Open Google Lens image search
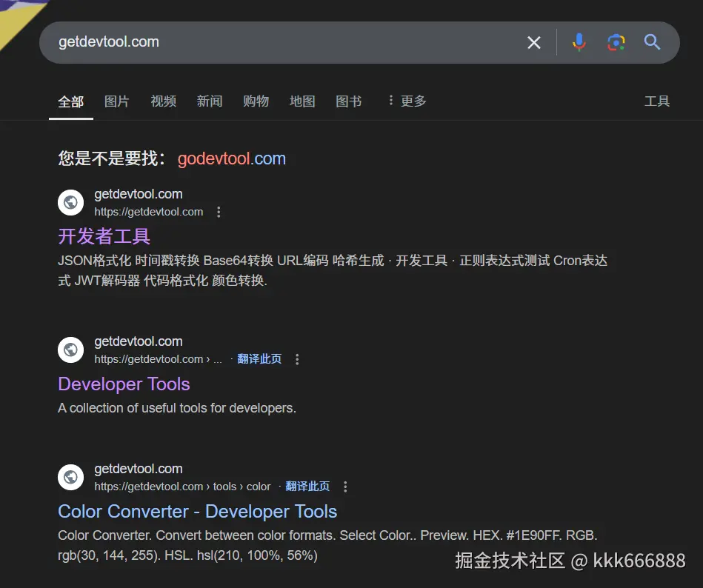Screen dimensions: 703x588 (616, 42)
